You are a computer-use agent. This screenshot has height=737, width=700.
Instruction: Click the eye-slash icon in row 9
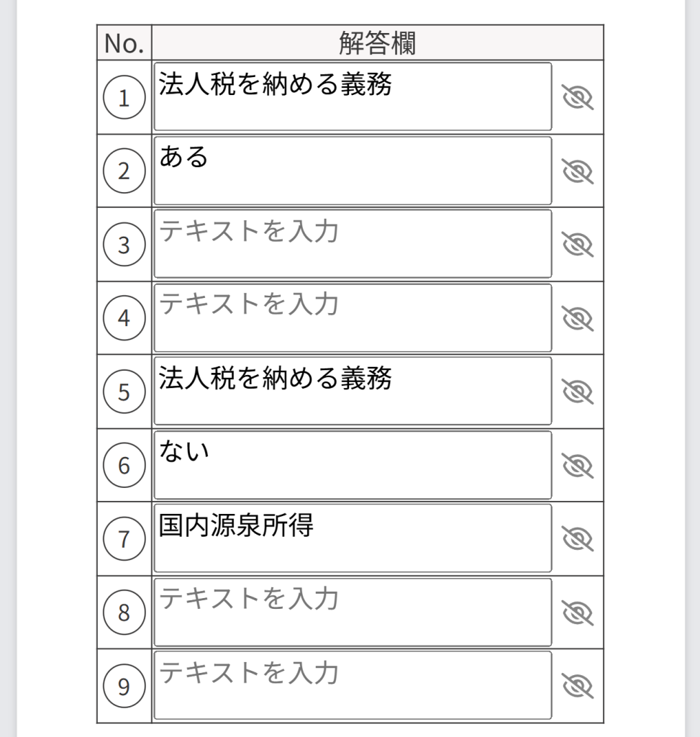[577, 686]
